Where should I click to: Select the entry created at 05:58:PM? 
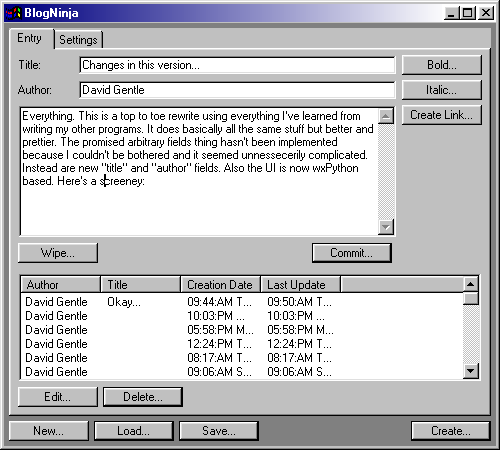(242, 330)
